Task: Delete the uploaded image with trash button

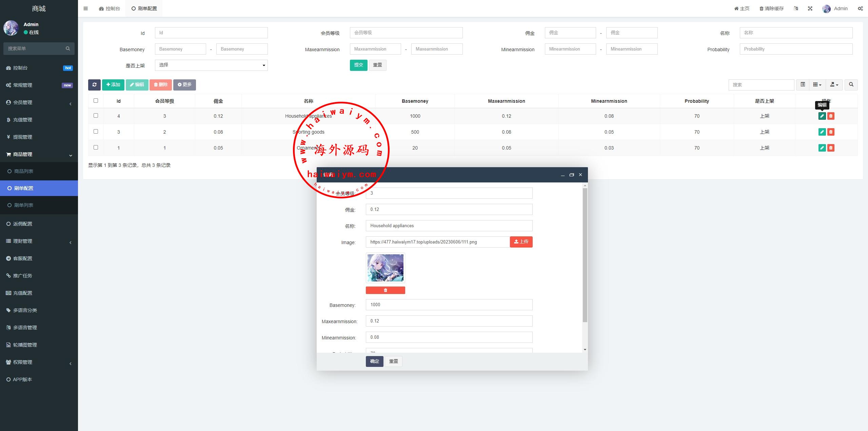Action: click(385, 290)
